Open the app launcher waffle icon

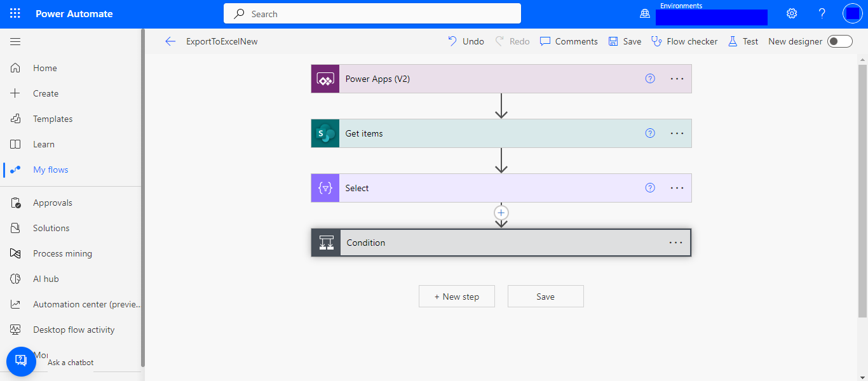click(15, 14)
